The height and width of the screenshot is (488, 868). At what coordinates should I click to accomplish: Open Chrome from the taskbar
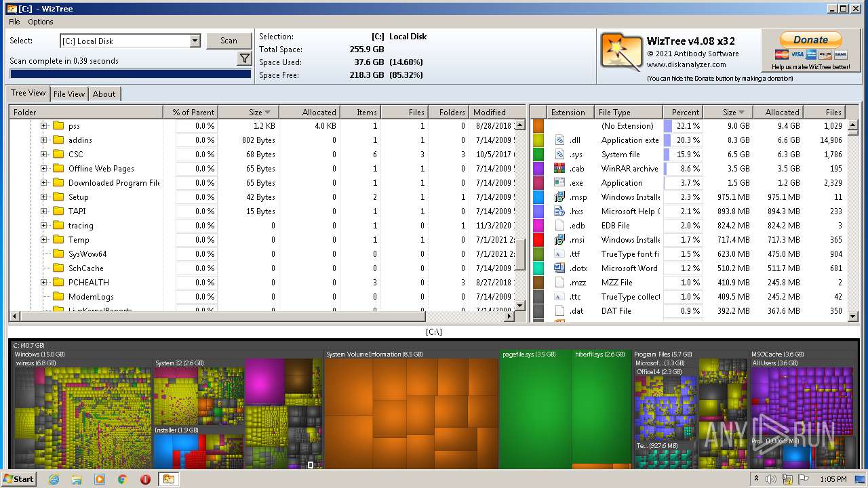pos(122,479)
